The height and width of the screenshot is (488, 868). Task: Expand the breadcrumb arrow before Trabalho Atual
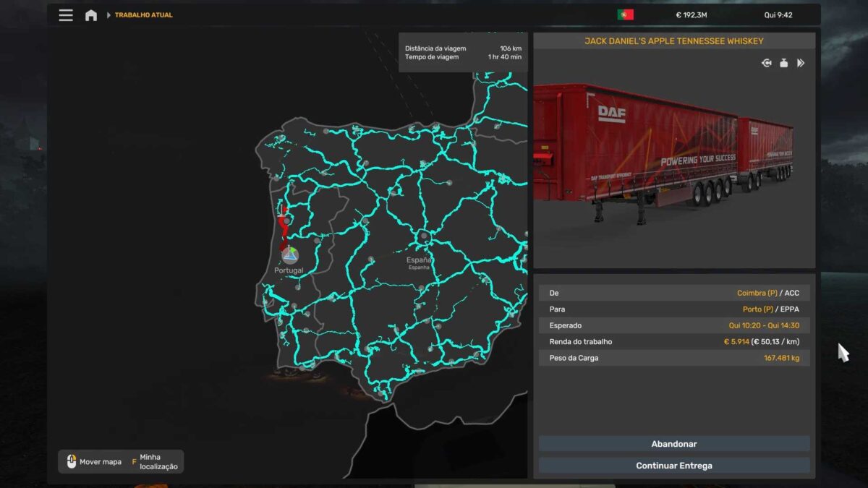tap(109, 15)
